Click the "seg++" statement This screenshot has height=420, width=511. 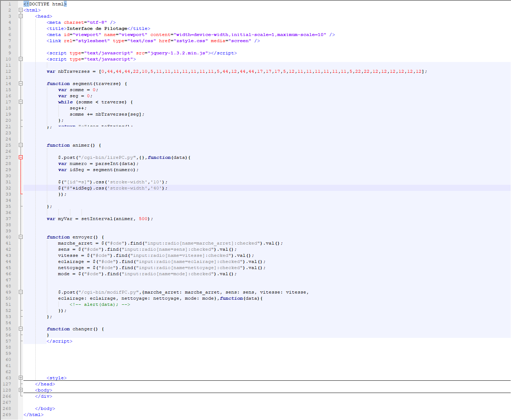[78, 108]
